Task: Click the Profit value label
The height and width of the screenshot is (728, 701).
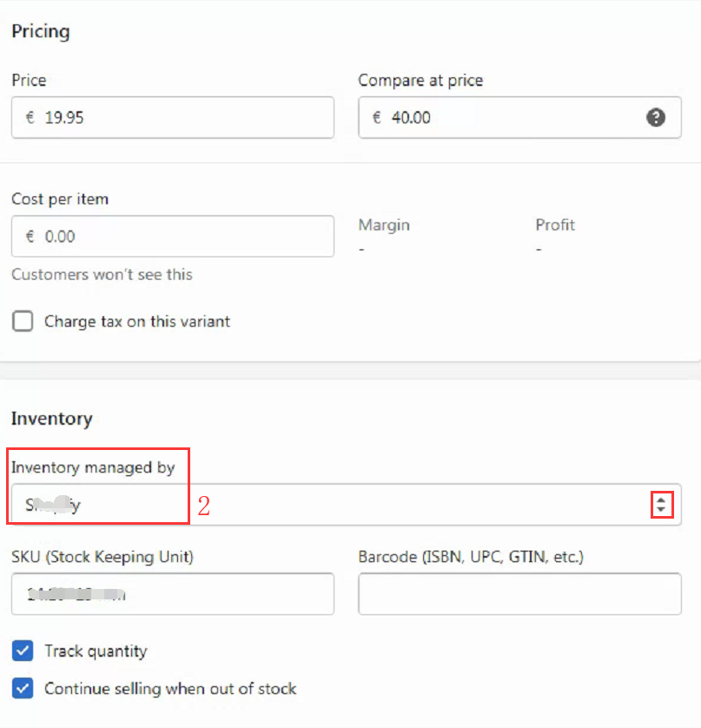Action: [x=555, y=225]
